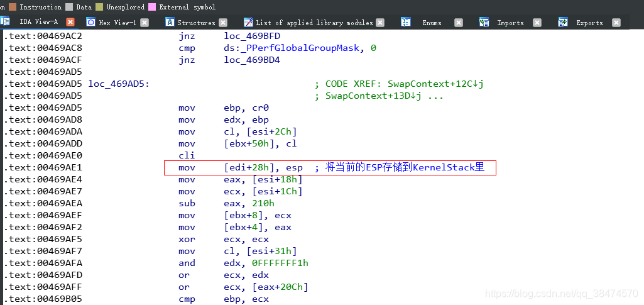Viewport: 644px width, 305px height.
Task: Click address .text:00469AEA
Action: tap(43, 203)
